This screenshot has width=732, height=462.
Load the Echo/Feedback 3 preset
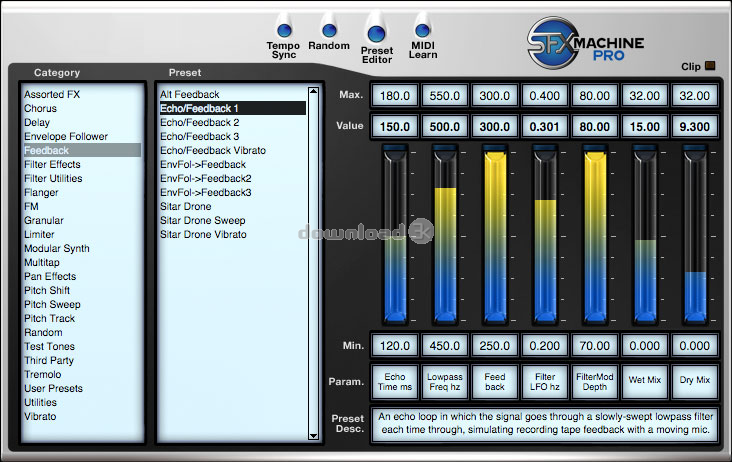[x=199, y=136]
